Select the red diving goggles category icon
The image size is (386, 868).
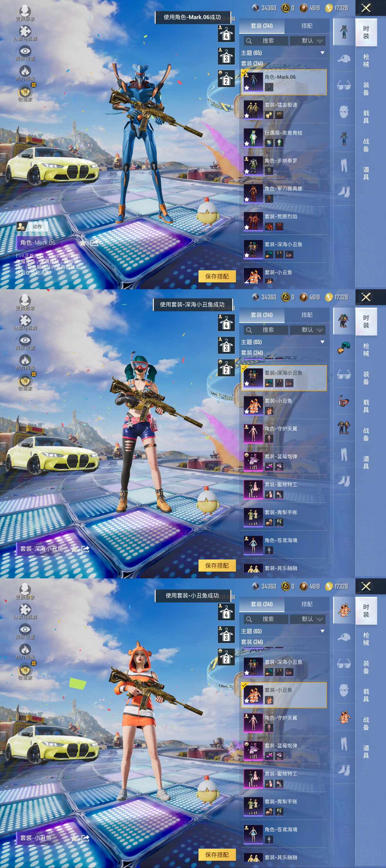(344, 401)
